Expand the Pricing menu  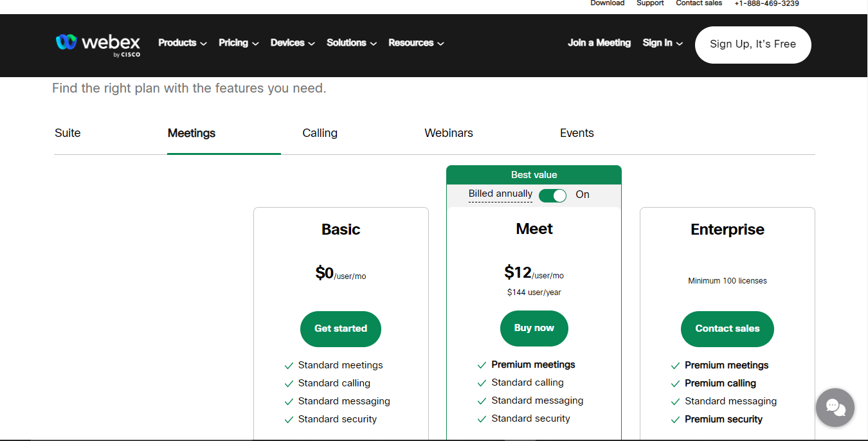[x=239, y=43]
